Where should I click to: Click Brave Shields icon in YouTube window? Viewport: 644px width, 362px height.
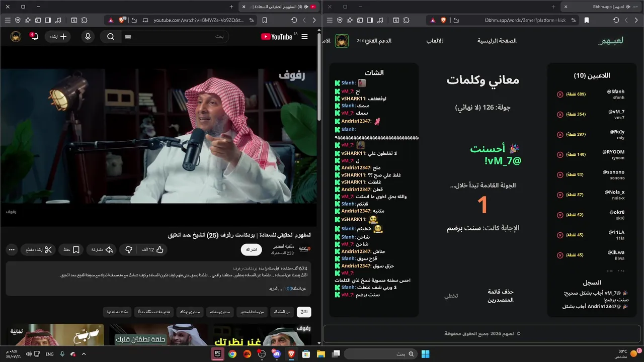pos(122,20)
